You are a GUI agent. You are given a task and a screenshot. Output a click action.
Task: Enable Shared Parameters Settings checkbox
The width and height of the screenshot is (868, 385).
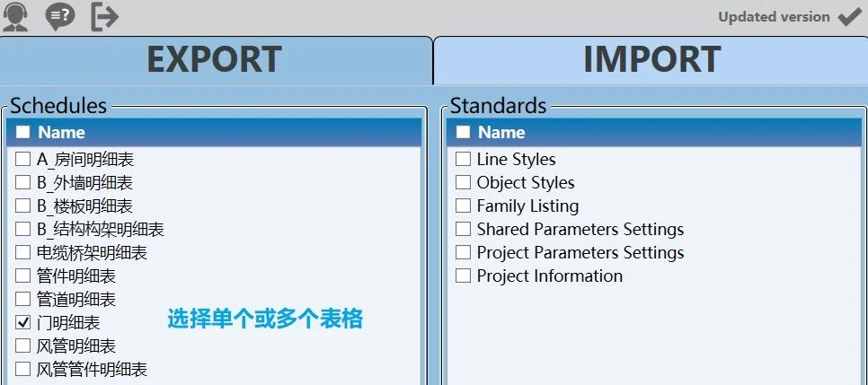pos(463,229)
